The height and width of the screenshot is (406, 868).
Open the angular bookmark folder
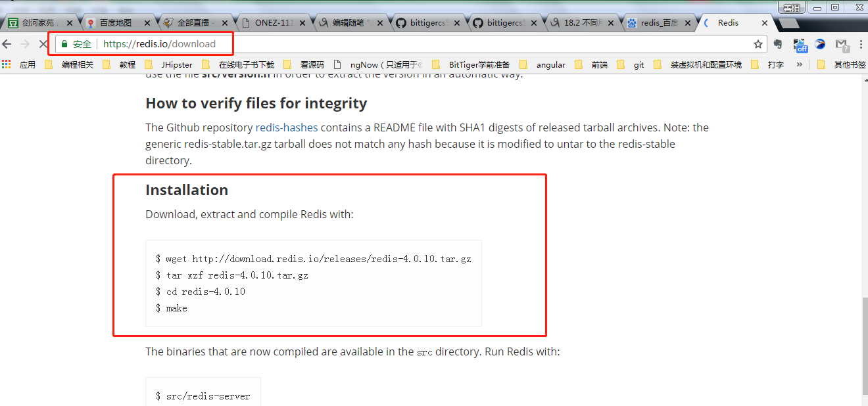click(x=542, y=64)
